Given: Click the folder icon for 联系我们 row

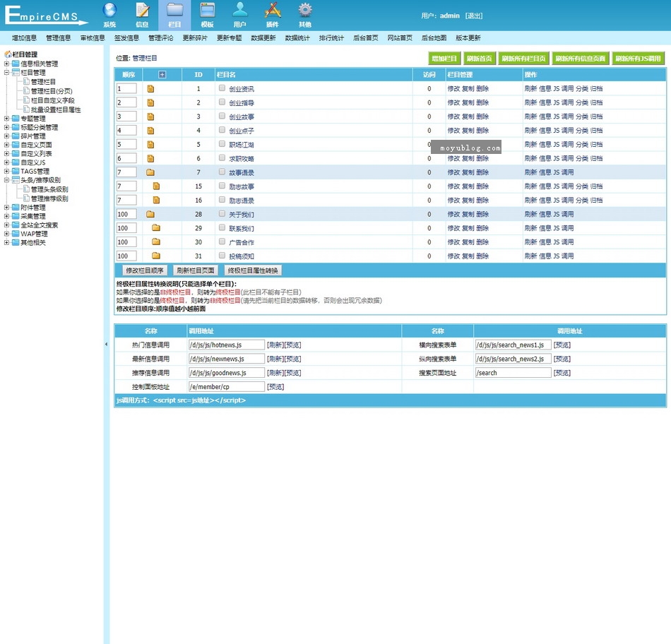Looking at the screenshot, I should pos(156,228).
